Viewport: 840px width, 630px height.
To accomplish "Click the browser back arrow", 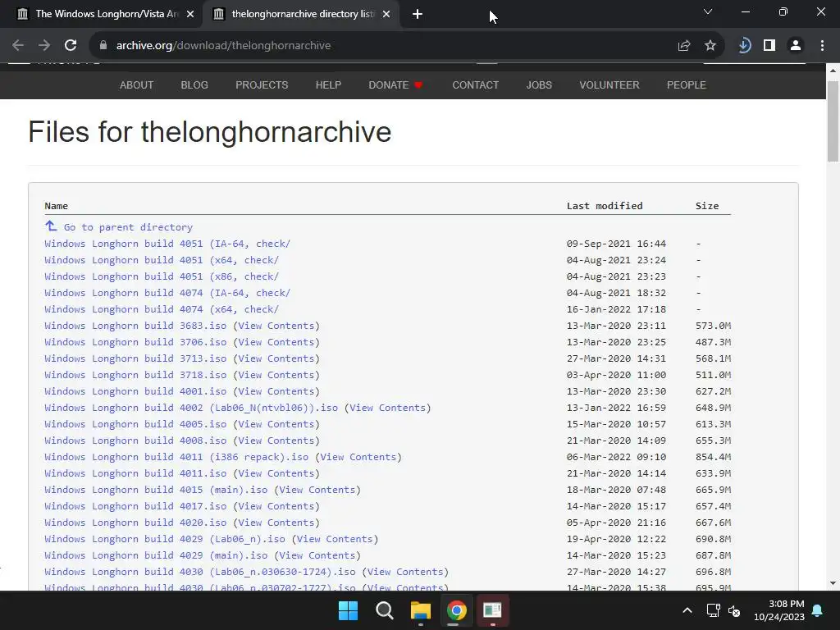I will [x=18, y=46].
